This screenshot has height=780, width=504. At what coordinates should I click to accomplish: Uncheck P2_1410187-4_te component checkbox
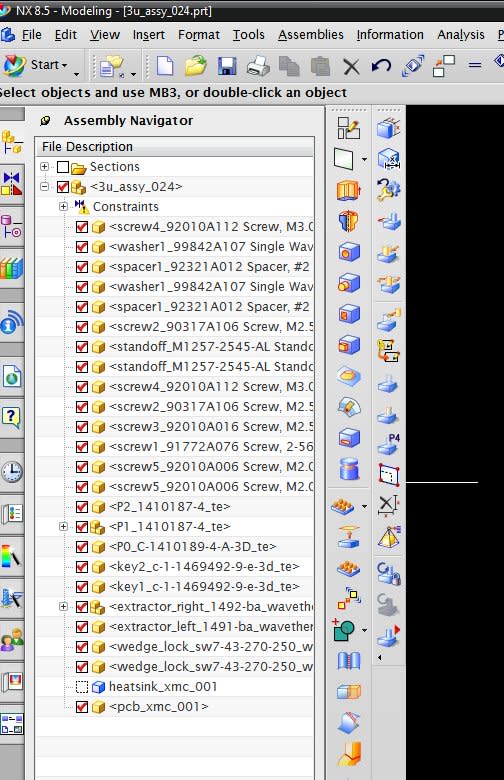tap(82, 507)
